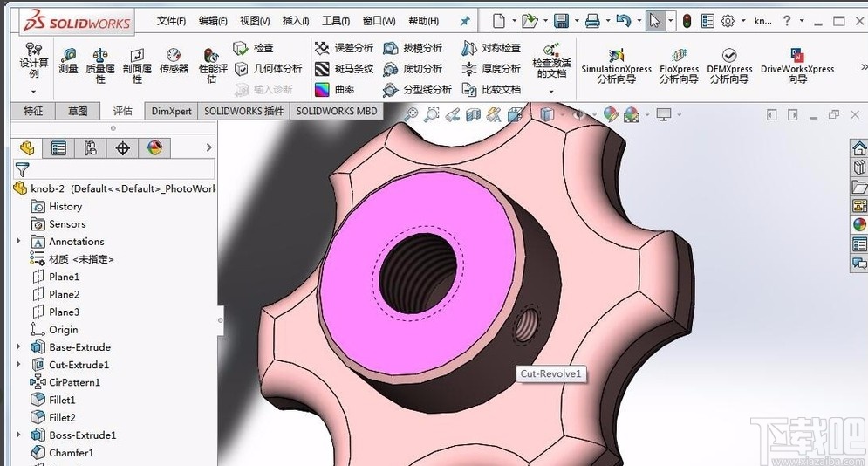The image size is (868, 466).
Task: Switch to SOLIDWORKS 插件 tab
Action: click(x=243, y=111)
